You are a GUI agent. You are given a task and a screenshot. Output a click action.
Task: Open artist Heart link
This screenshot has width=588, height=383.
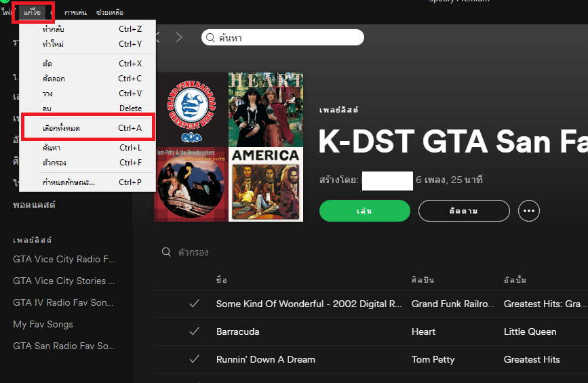[423, 331]
